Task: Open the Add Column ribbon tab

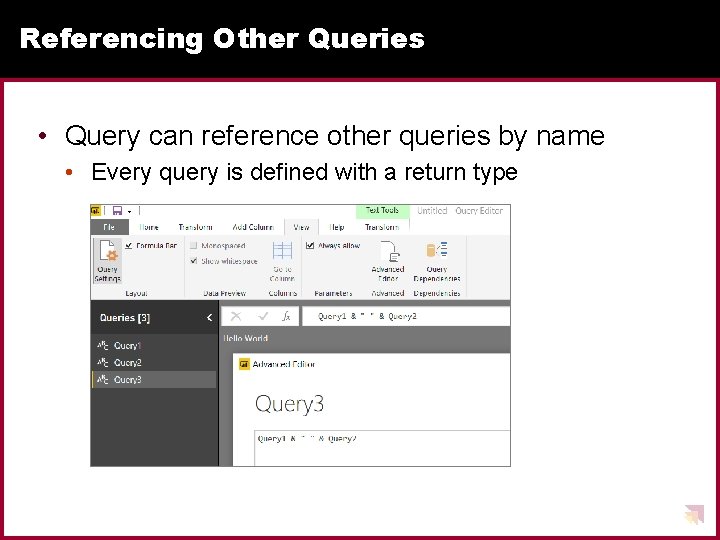Action: pyautogui.click(x=253, y=227)
